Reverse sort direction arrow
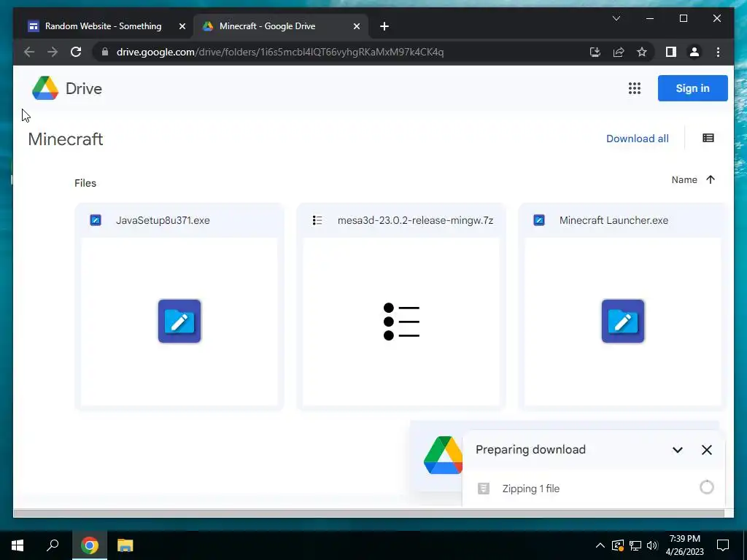Image resolution: width=747 pixels, height=560 pixels. (711, 179)
